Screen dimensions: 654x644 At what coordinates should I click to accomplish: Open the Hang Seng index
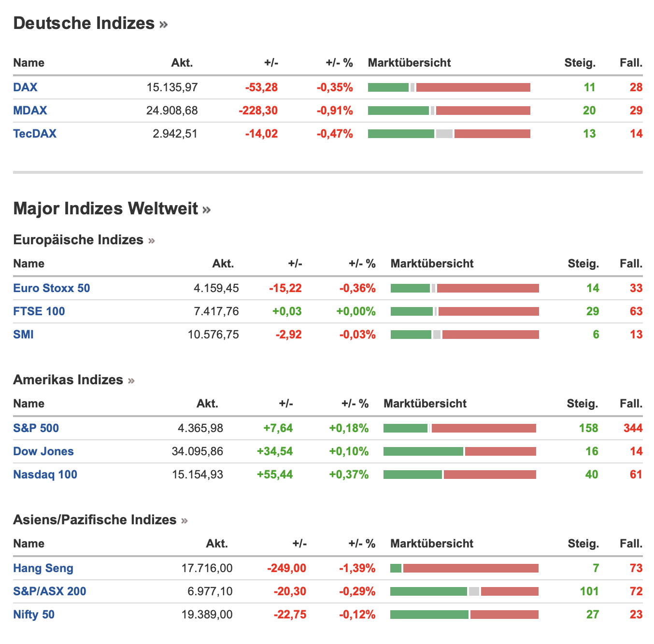[x=43, y=568]
